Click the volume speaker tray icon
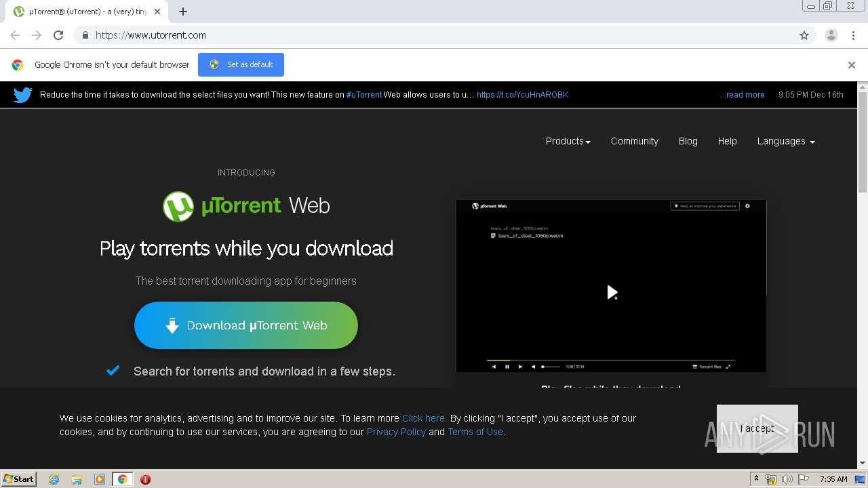This screenshot has width=868, height=488. tap(787, 479)
